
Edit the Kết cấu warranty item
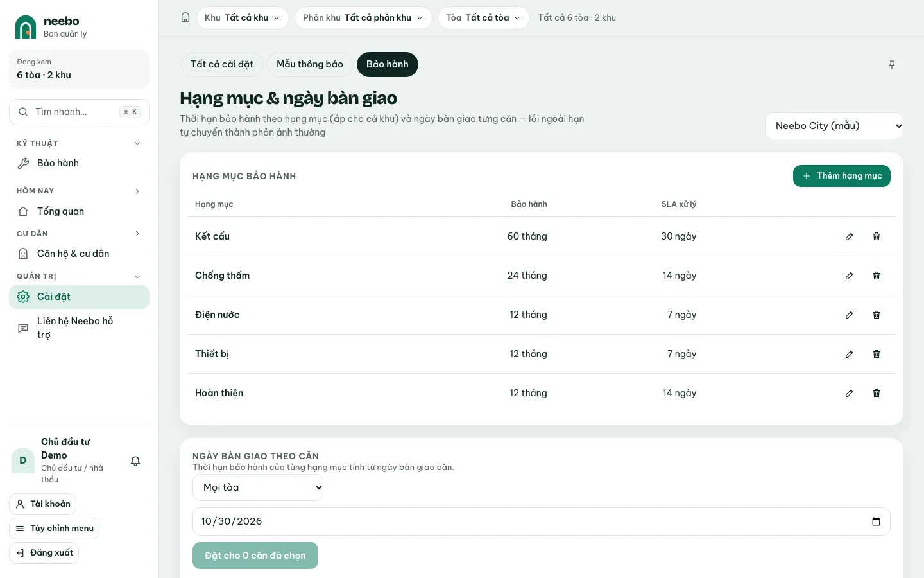(x=849, y=236)
